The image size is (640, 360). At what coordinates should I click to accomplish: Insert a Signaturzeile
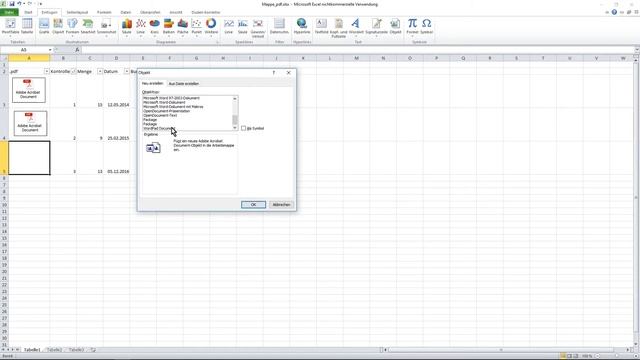pos(376,26)
